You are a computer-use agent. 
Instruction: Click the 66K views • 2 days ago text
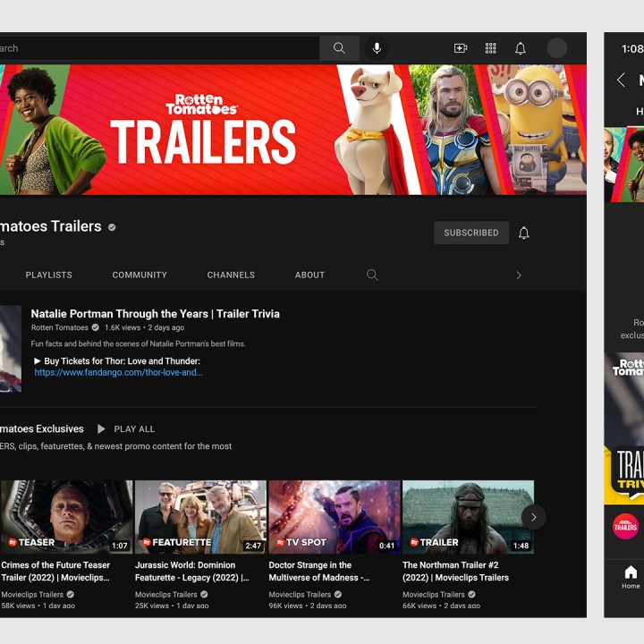tap(441, 606)
